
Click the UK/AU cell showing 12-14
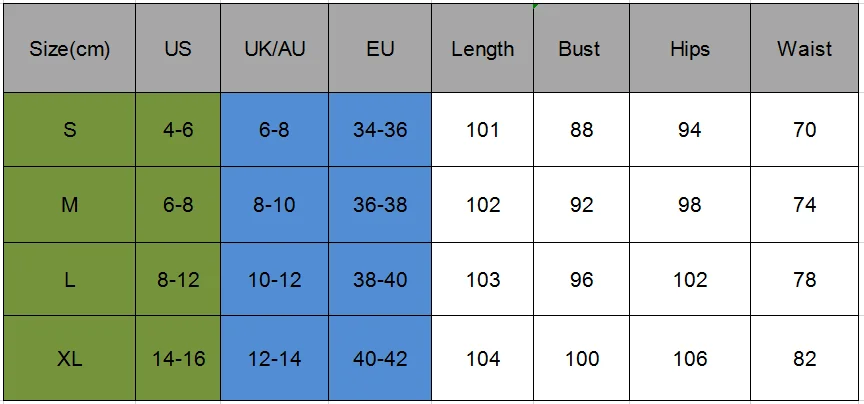274,358
